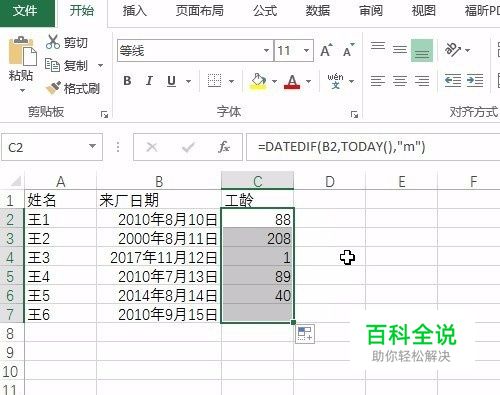The image size is (500, 395).
Task: Click in the formula bar text
Action: point(341,147)
